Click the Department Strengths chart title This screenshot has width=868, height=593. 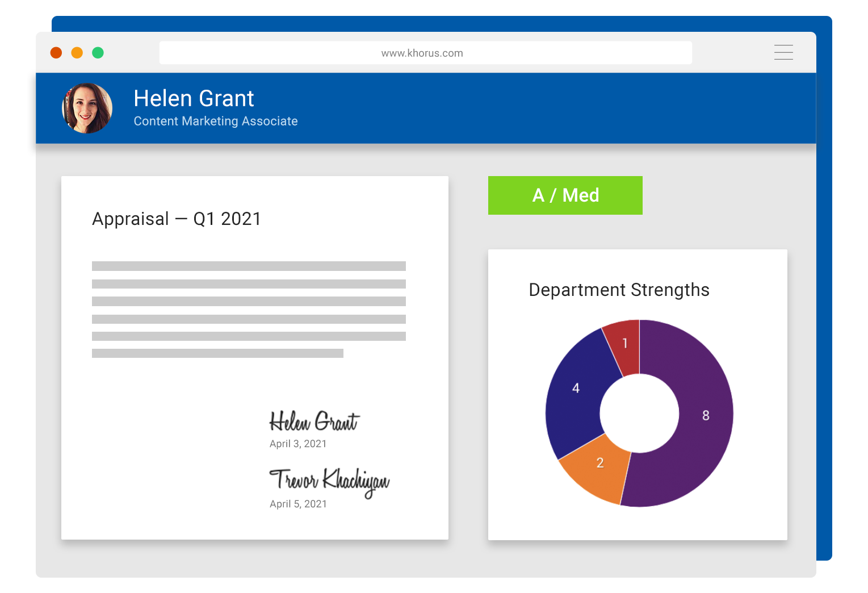click(619, 290)
